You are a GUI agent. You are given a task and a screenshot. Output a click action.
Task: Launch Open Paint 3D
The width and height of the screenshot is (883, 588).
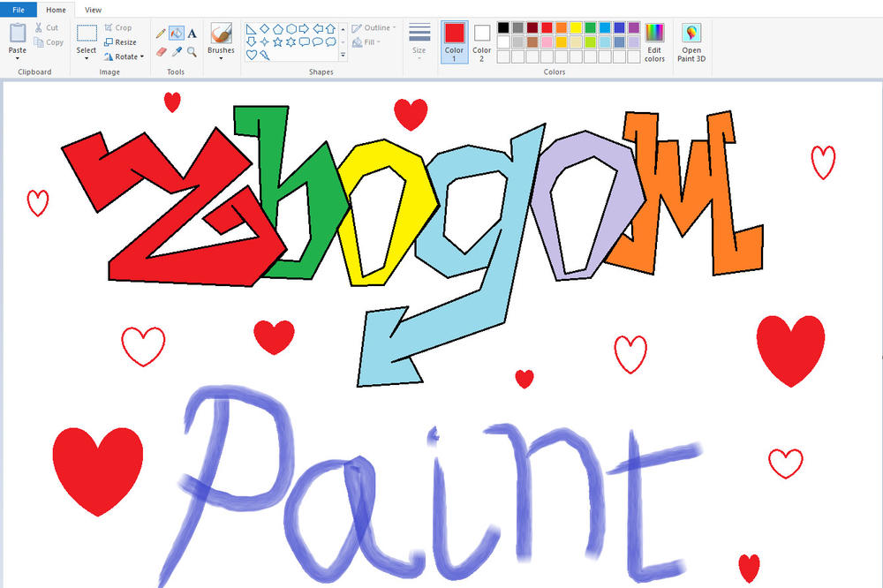[x=691, y=41]
